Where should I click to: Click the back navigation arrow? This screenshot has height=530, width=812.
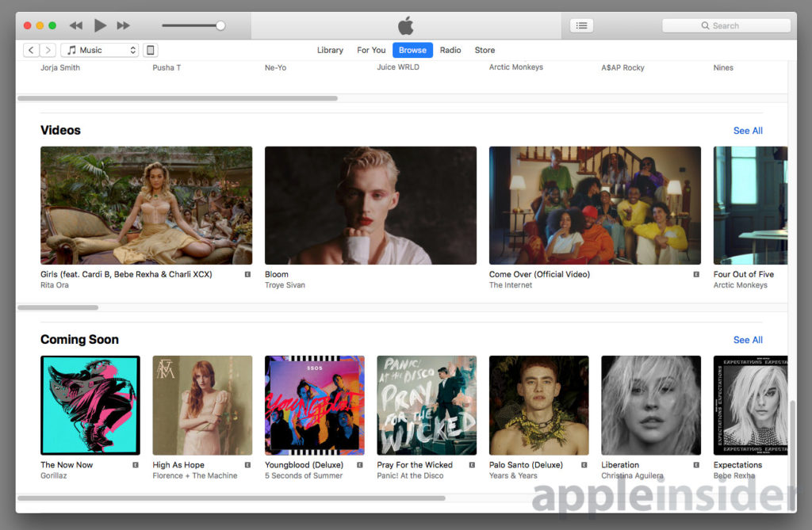click(29, 49)
